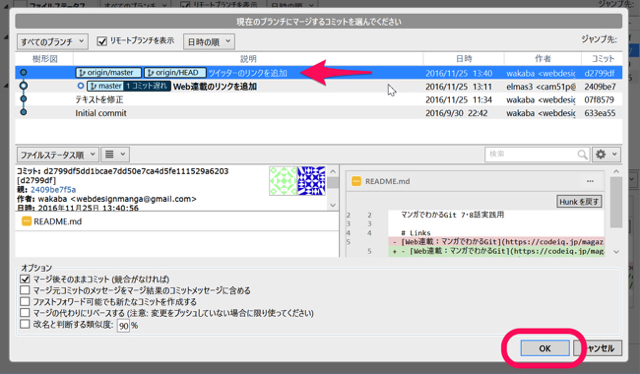Click the # Links diff line
Screen dimensions: 640x374
(416, 233)
